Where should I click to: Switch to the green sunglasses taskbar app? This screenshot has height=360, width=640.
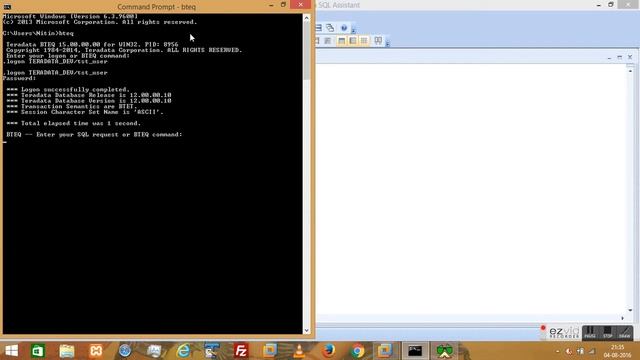pos(444,351)
